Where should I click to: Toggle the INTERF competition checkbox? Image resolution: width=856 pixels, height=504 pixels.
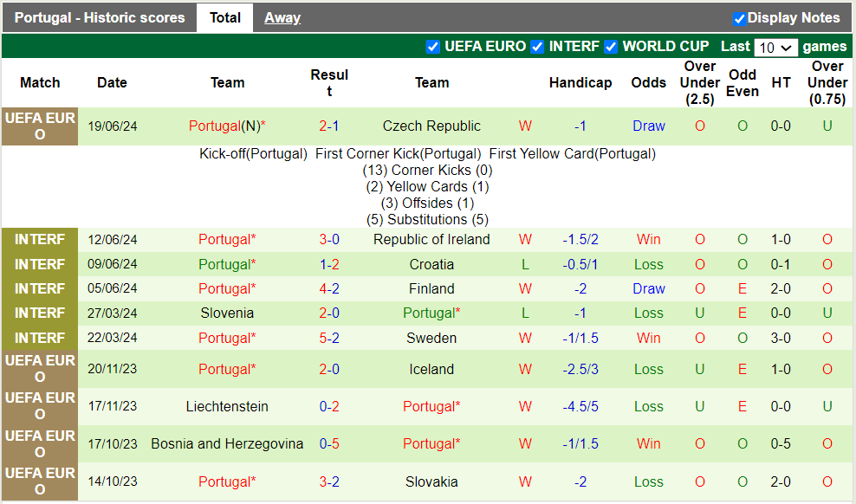coord(537,47)
